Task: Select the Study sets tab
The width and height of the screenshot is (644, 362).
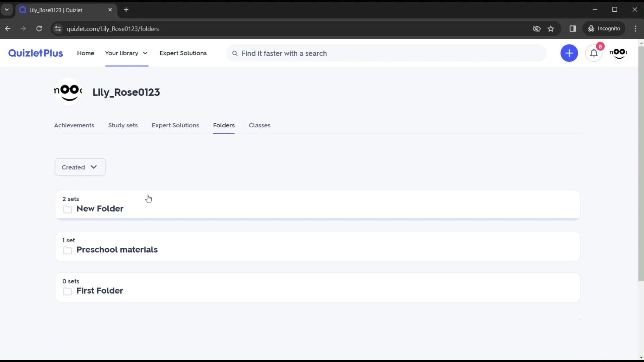Action: [x=123, y=125]
